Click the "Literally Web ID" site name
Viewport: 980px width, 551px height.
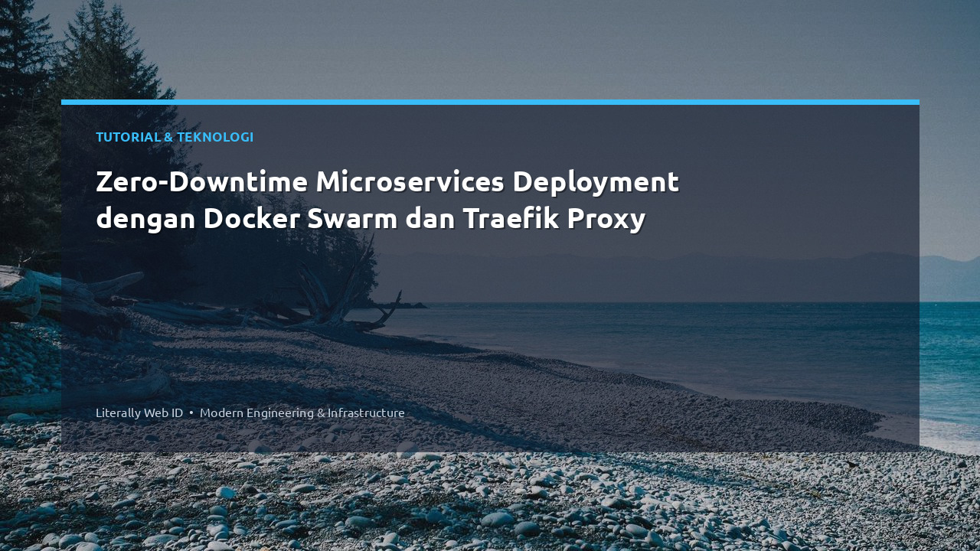click(139, 412)
